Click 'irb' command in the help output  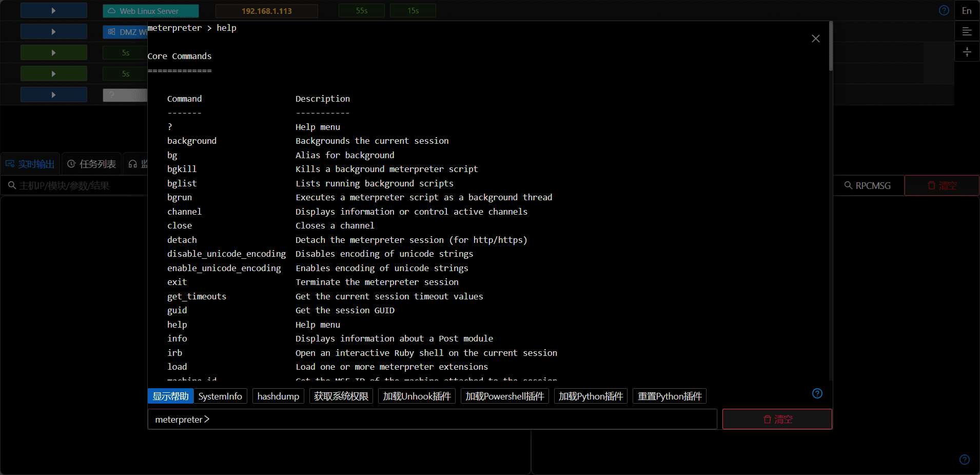[x=174, y=353]
